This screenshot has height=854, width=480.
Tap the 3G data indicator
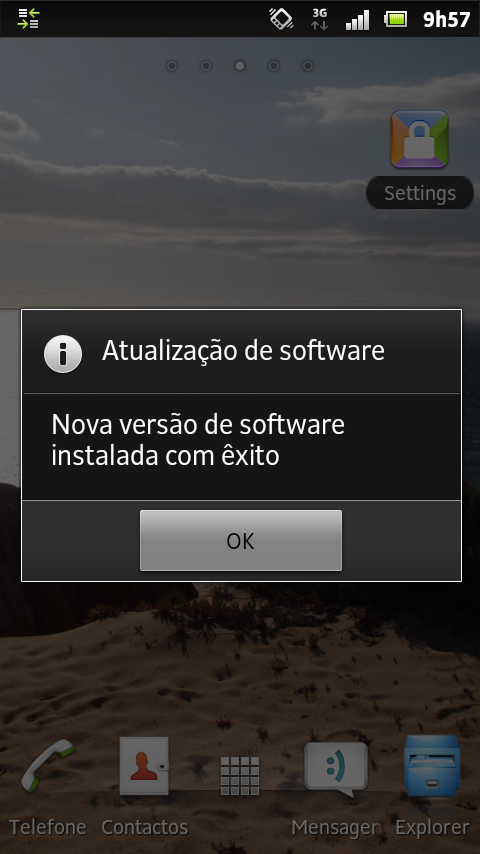[319, 19]
